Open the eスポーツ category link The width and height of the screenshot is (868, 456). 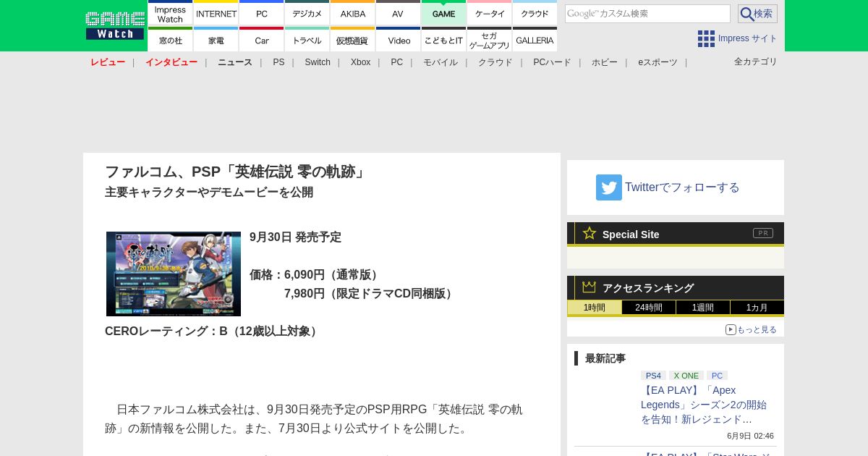658,62
